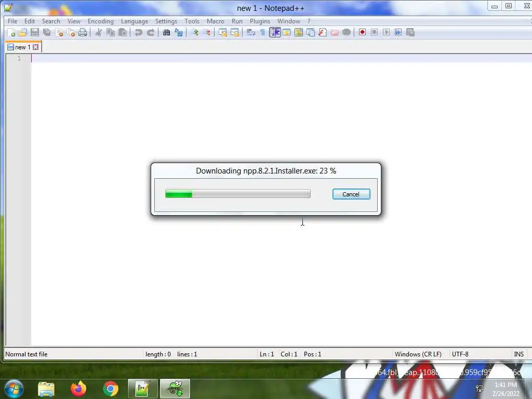Image resolution: width=532 pixels, height=399 pixels.
Task: Open the Settings menu
Action: coord(166,21)
